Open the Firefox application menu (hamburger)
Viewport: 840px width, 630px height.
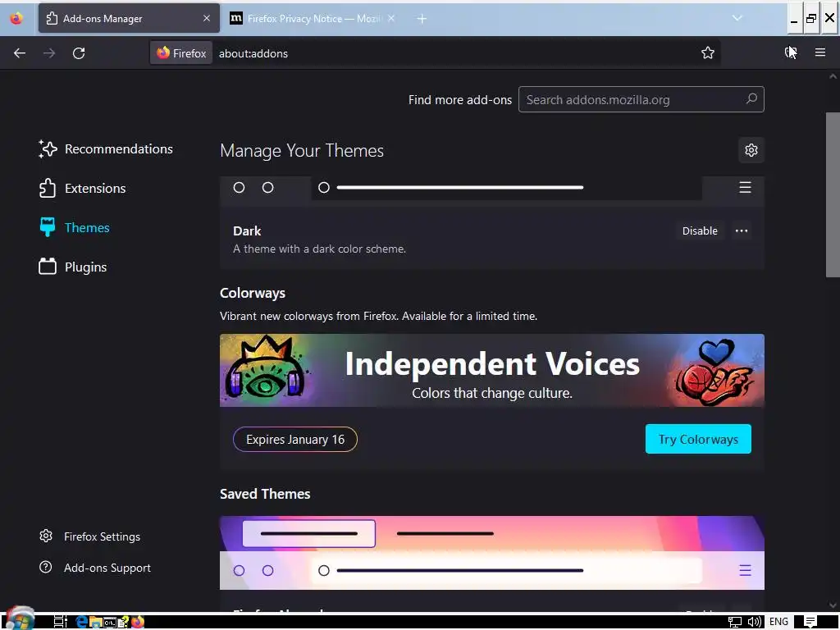tap(819, 52)
